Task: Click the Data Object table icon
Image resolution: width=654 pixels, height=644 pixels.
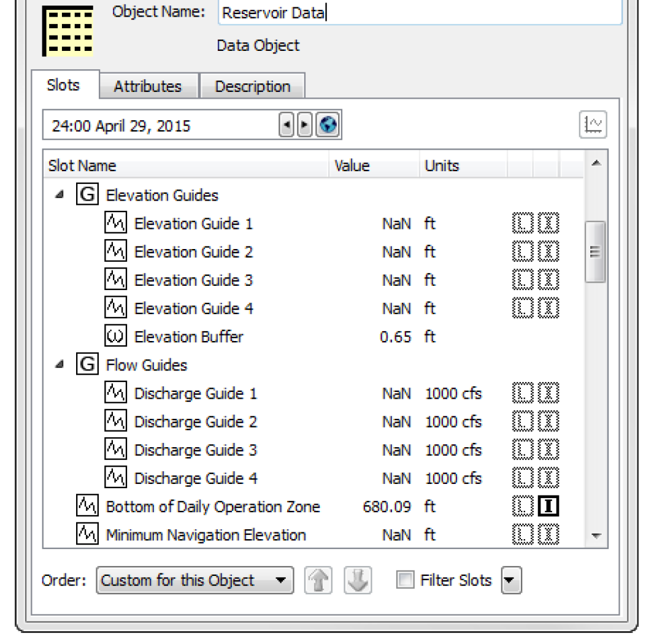Action: tap(67, 31)
